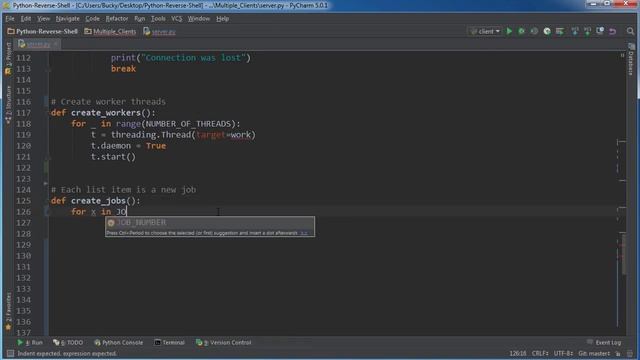
Task: Open the View menu
Action: click(x=43, y=19)
